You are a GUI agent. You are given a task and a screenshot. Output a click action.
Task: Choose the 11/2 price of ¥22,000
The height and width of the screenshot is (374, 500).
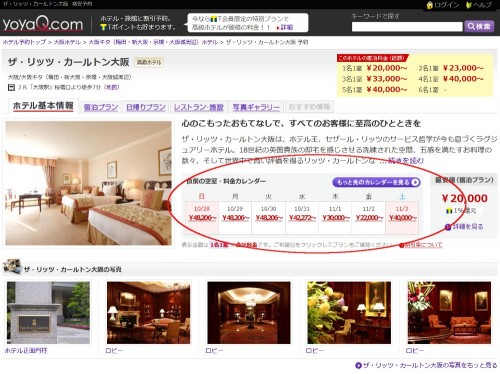369,218
